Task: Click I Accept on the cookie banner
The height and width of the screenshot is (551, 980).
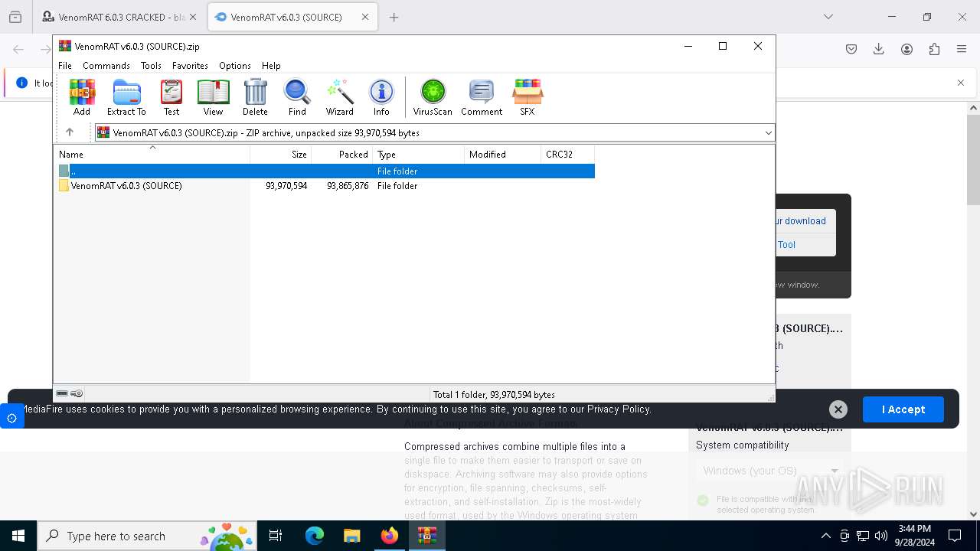Action: point(903,409)
